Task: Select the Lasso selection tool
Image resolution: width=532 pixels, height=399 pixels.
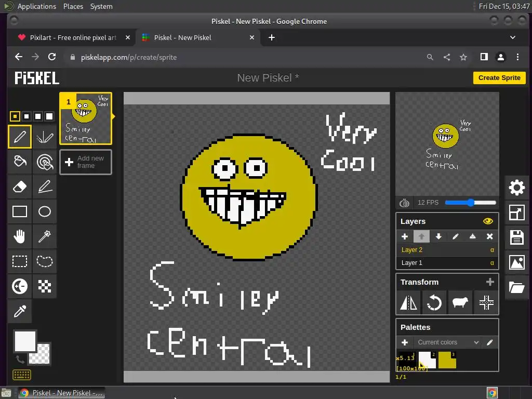Action: 45,261
